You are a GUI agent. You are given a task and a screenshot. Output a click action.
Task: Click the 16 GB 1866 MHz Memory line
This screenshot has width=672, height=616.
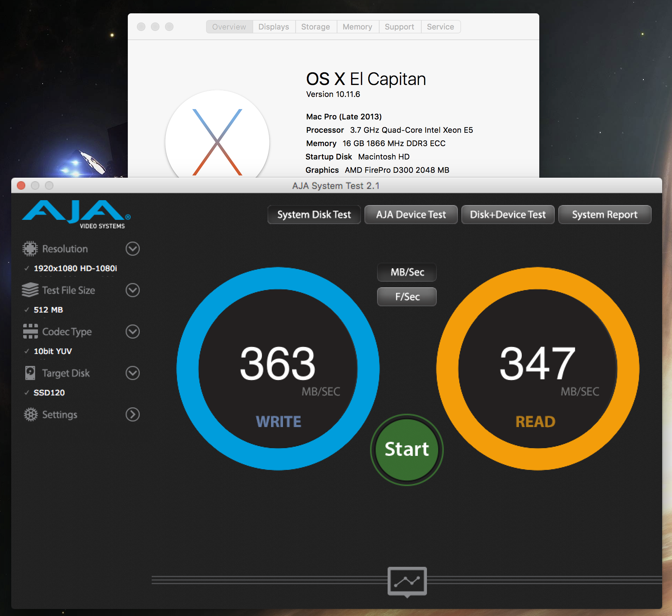click(x=376, y=143)
